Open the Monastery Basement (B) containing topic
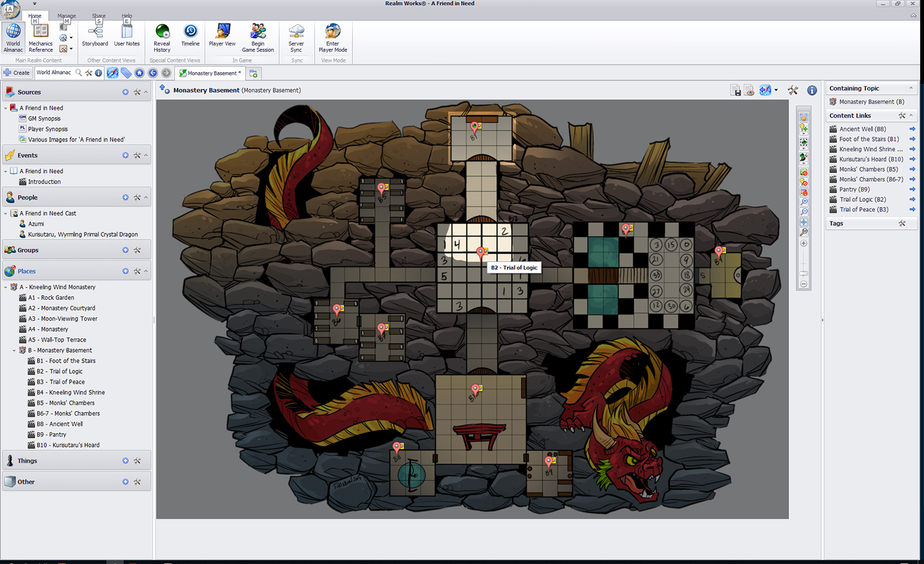 click(x=872, y=102)
